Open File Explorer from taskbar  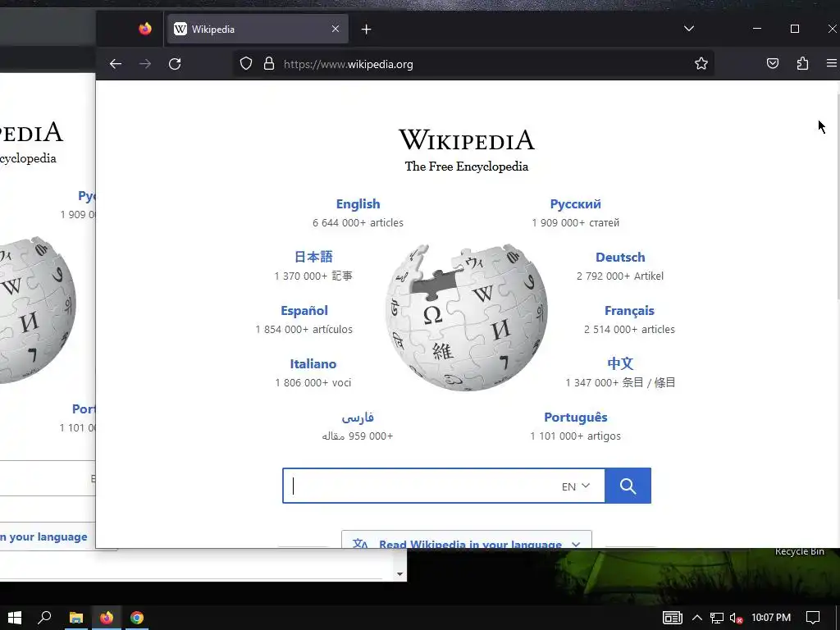76,618
